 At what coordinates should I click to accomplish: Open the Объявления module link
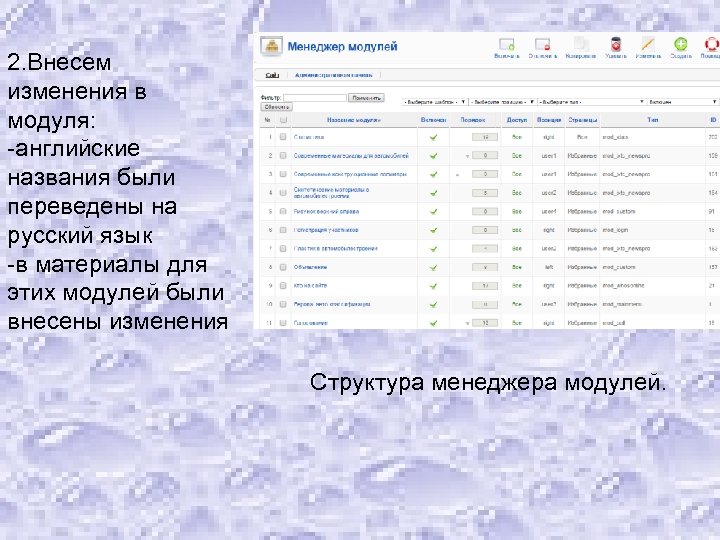[x=310, y=267]
